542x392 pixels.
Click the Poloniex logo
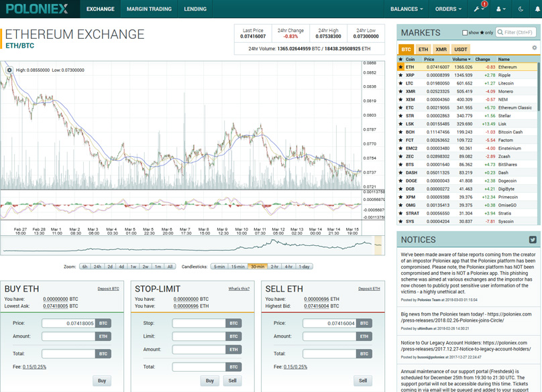37,9
